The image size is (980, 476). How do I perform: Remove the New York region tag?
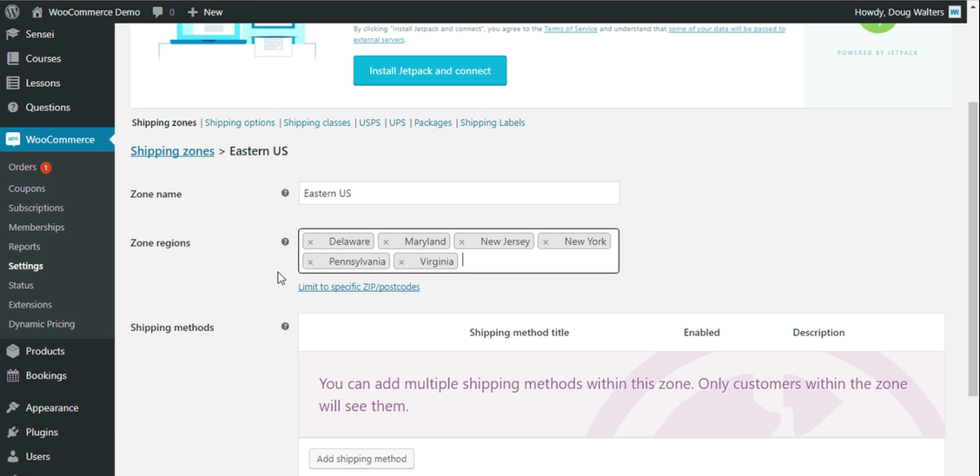click(x=546, y=241)
